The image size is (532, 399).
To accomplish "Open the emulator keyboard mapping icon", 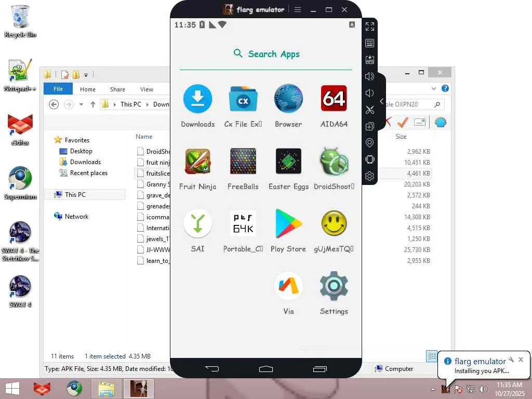I will 370,43.
